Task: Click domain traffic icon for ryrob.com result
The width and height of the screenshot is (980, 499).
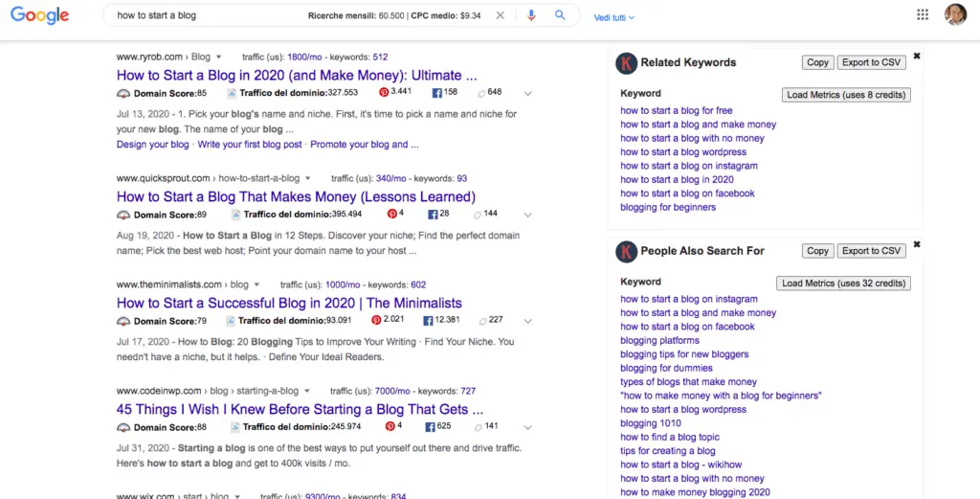Action: coord(232,93)
